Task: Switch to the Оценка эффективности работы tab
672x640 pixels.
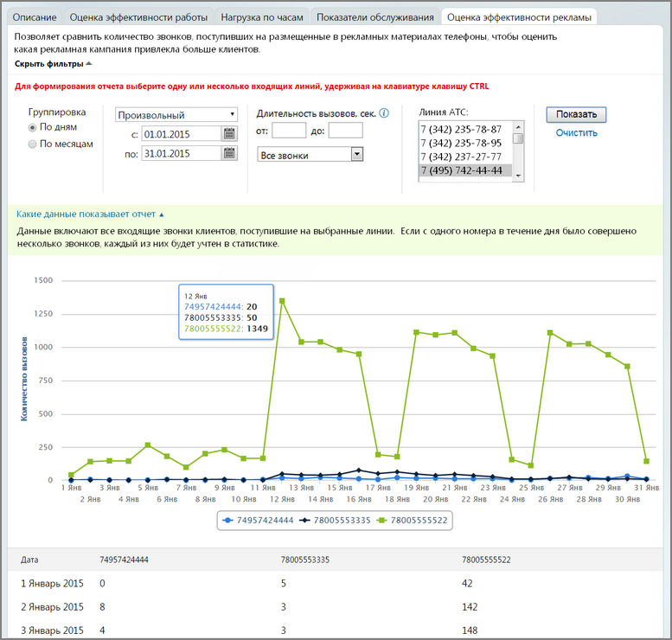Action: click(138, 17)
